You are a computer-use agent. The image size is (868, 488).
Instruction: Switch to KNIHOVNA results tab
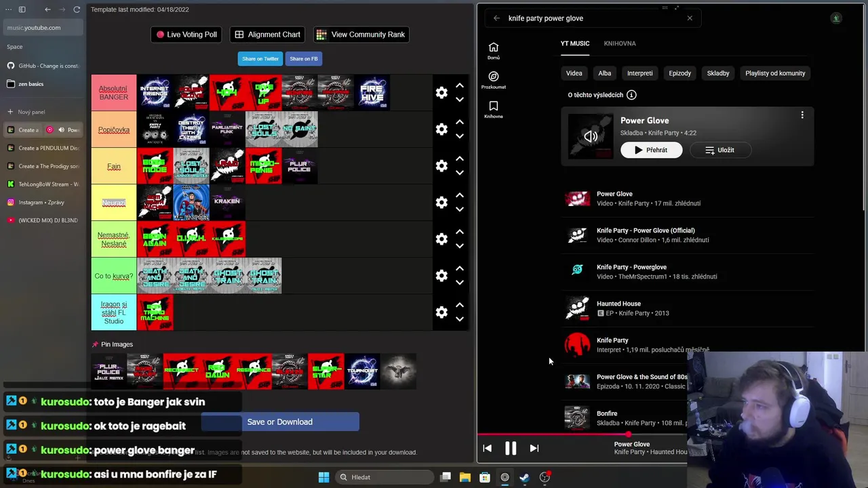click(x=620, y=43)
